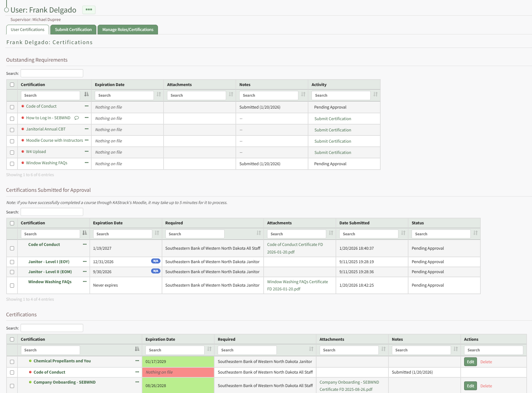
Task: Check the box for Janitorial Annual CBT
Action: tap(12, 130)
